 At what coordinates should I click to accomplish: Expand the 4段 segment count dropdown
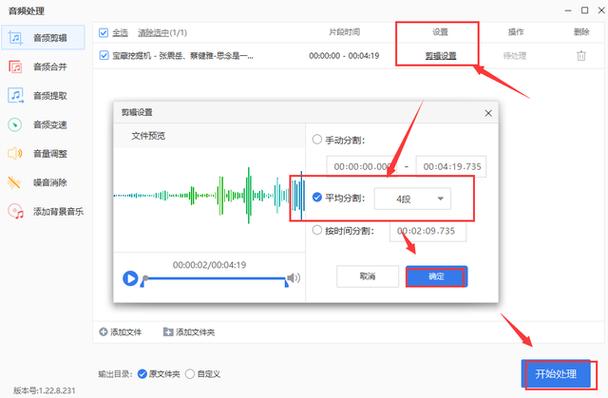tap(413, 199)
